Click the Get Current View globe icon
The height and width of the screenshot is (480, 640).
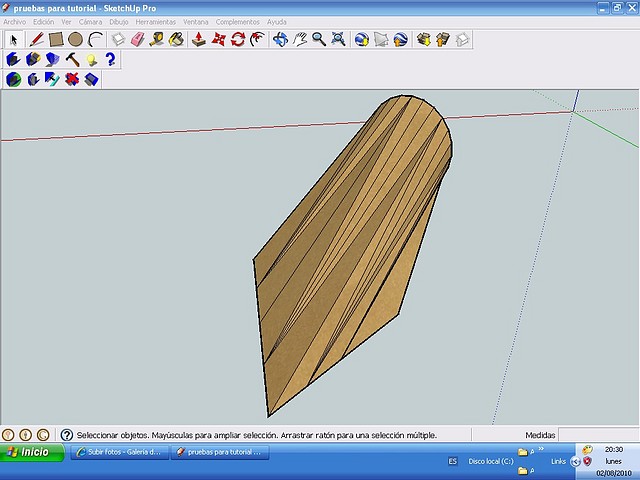click(362, 40)
